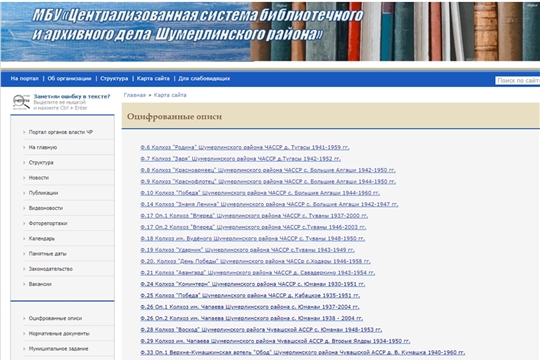Click 'Карта сайта' breadcrumb link
The height and width of the screenshot is (360, 540).
tap(170, 95)
